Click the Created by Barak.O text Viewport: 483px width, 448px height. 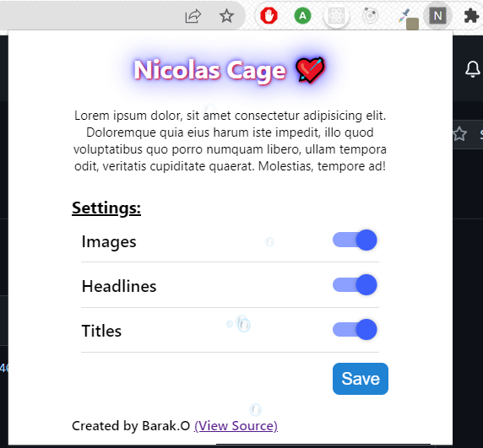[x=131, y=426]
